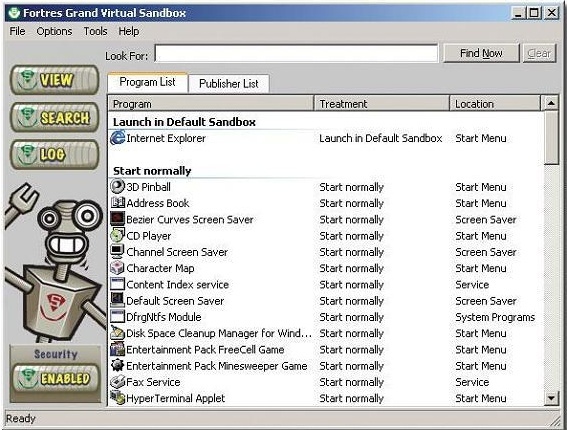Open the File menu

(17, 31)
